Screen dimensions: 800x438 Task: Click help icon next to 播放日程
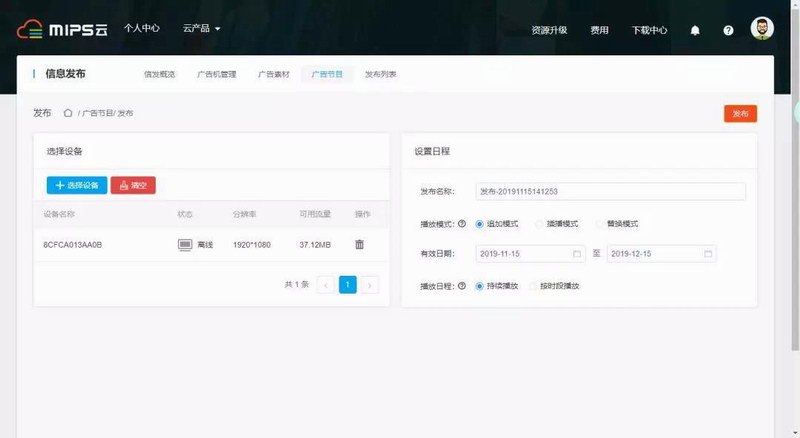(462, 285)
